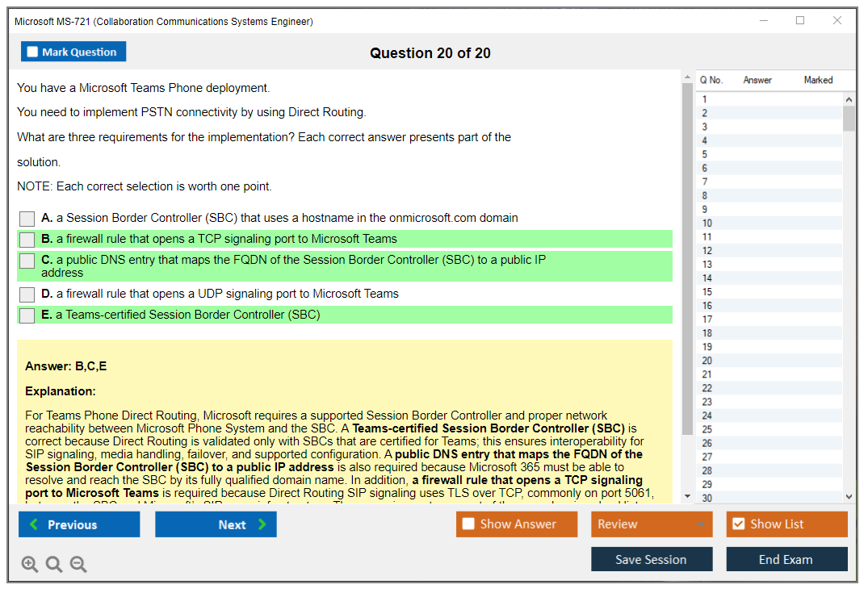This screenshot has width=868, height=593.
Task: Click the question list scroll-down arrow
Action: 849,497
